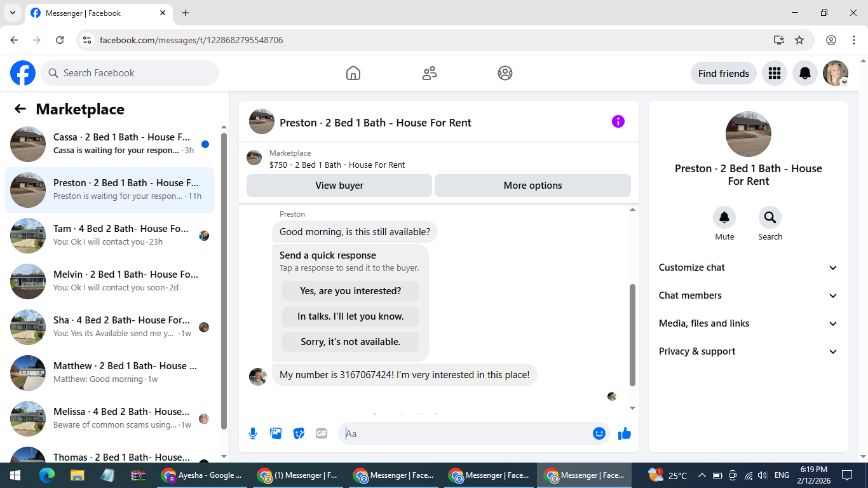This screenshot has width=868, height=488.
Task: Open the Chrome profile icon
Action: (831, 40)
